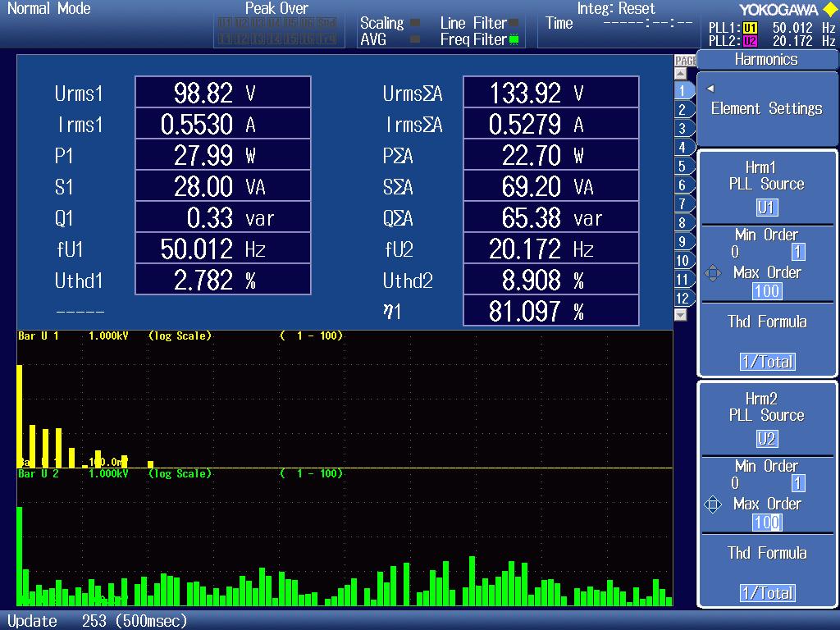840x630 pixels.
Task: Click the PLL1 source indicator showing U1
Action: 750,27
